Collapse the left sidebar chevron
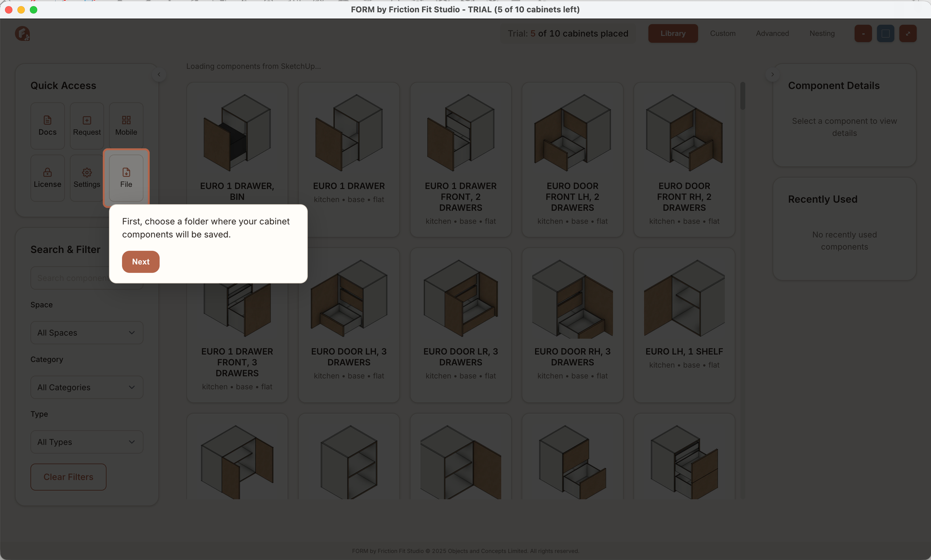931x560 pixels. (159, 74)
